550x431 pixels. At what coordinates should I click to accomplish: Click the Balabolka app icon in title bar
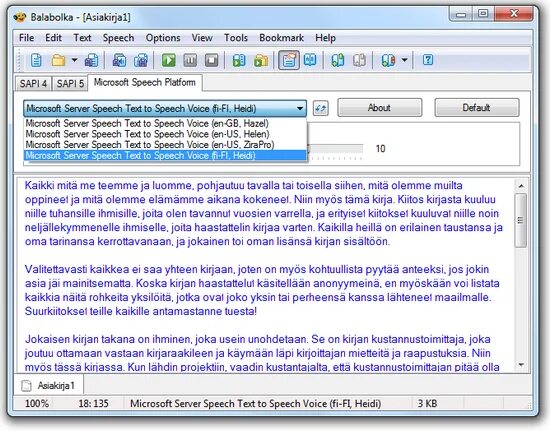[x=20, y=17]
